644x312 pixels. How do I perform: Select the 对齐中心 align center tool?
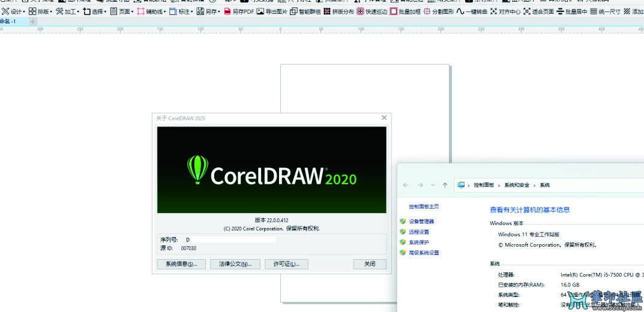coord(505,11)
